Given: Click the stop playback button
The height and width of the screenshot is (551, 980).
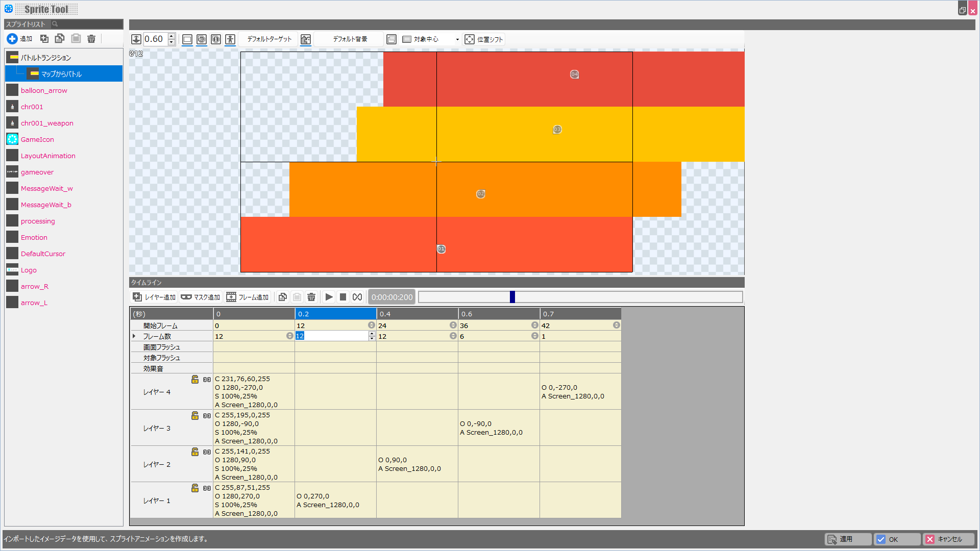Looking at the screenshot, I should pyautogui.click(x=343, y=297).
